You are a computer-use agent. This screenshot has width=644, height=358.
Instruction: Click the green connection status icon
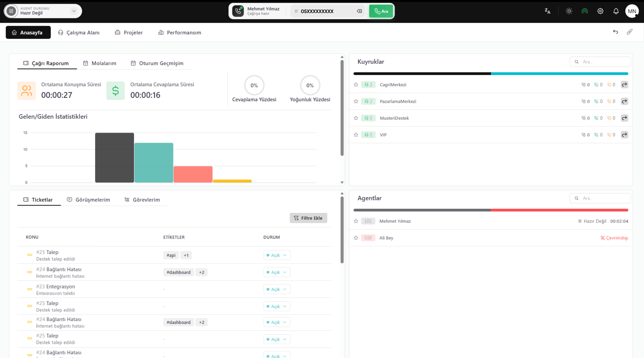point(585,11)
